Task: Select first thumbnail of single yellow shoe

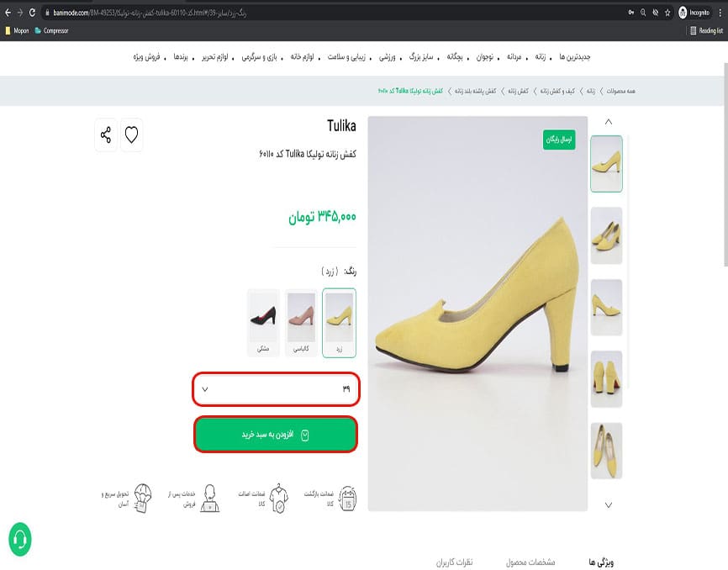Action: pos(606,164)
